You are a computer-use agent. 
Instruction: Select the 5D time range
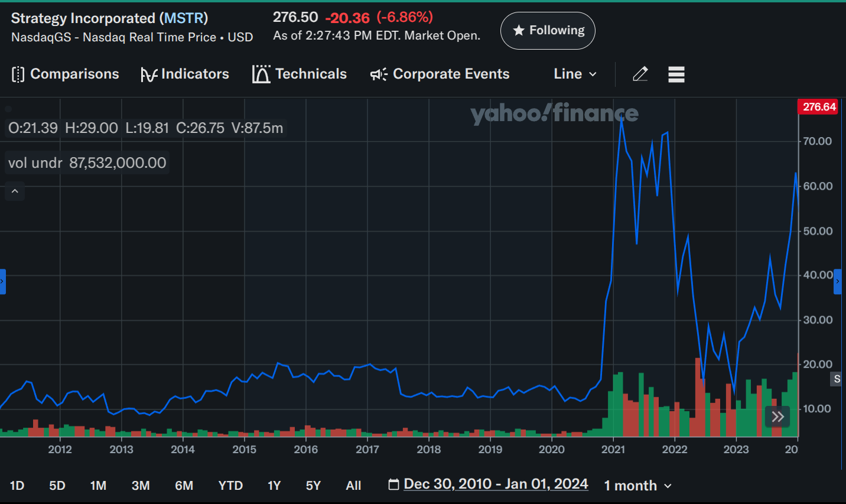click(x=57, y=486)
